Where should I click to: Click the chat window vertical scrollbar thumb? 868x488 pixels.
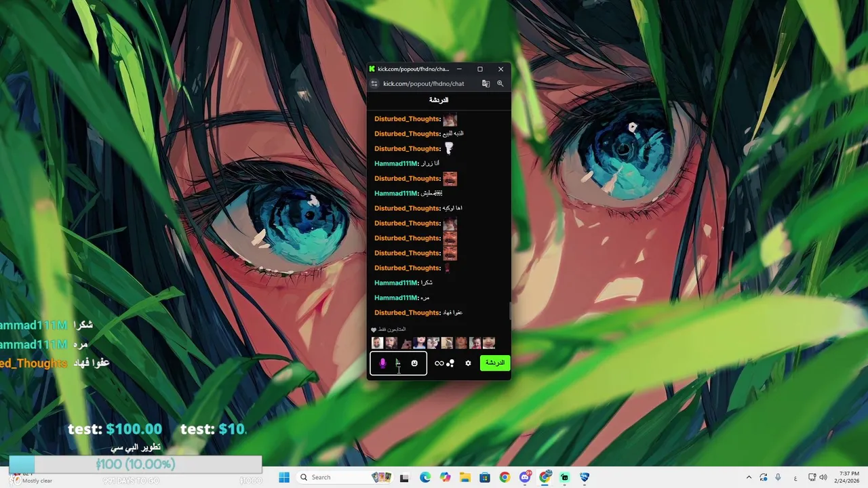click(509, 312)
